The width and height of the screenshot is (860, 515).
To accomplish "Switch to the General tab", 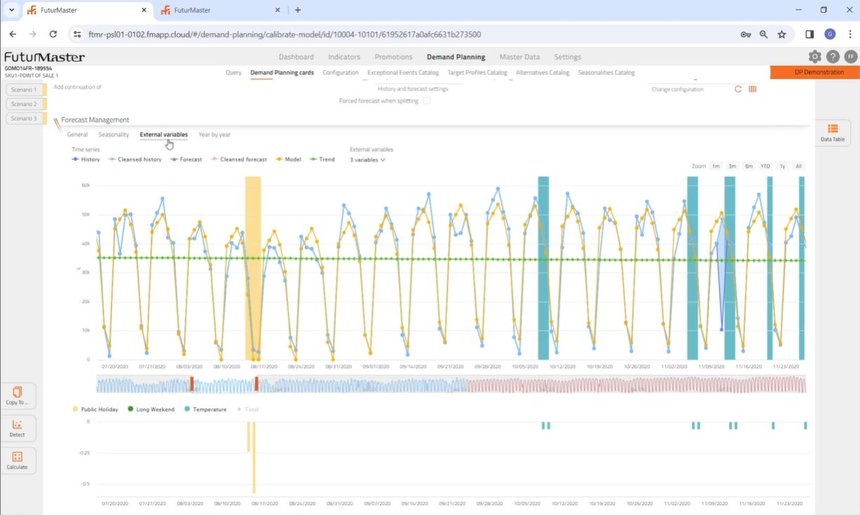I will (77, 134).
